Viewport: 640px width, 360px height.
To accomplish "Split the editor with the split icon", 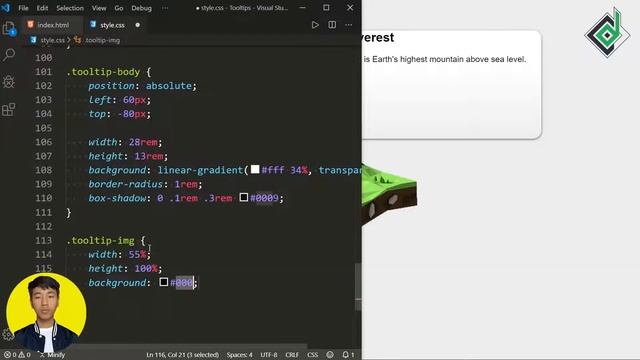I will point(332,25).
